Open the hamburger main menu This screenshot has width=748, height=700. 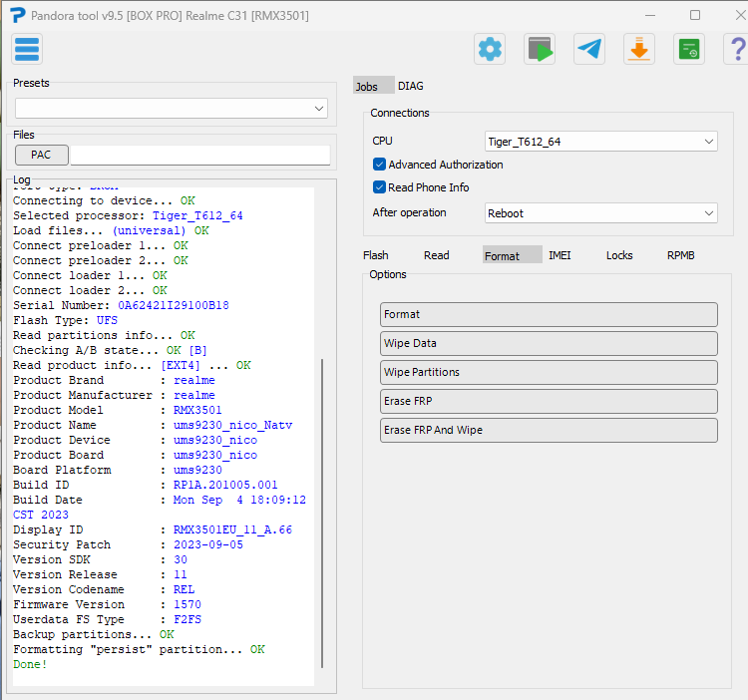(27, 49)
